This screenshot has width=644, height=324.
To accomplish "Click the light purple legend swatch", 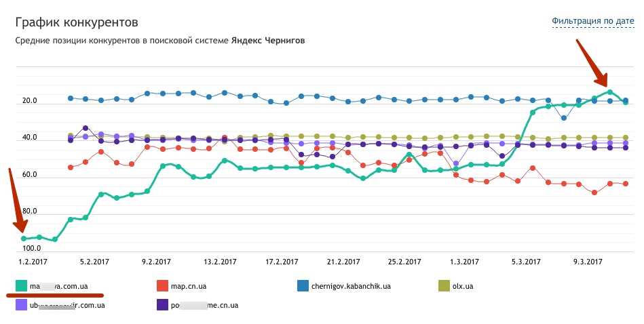I will coord(21,305).
